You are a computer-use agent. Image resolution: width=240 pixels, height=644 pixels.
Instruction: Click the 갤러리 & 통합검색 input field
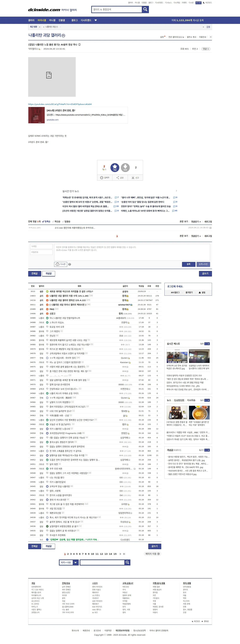click(117, 9)
